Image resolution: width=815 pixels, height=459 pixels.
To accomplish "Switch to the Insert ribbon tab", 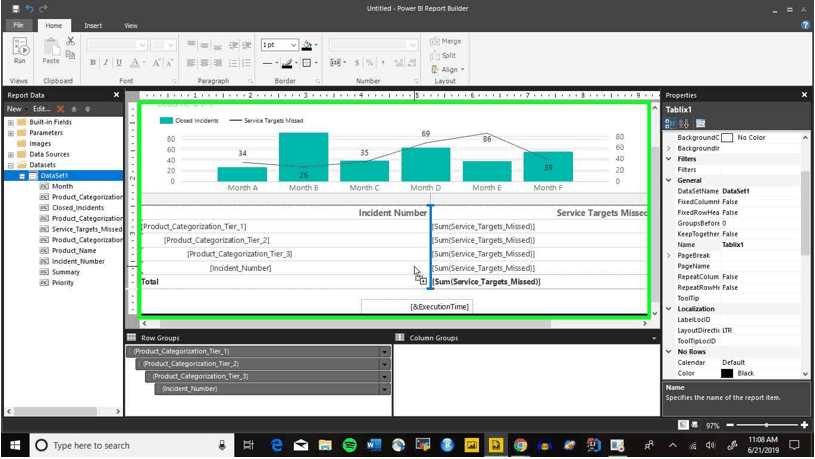I will coord(93,25).
